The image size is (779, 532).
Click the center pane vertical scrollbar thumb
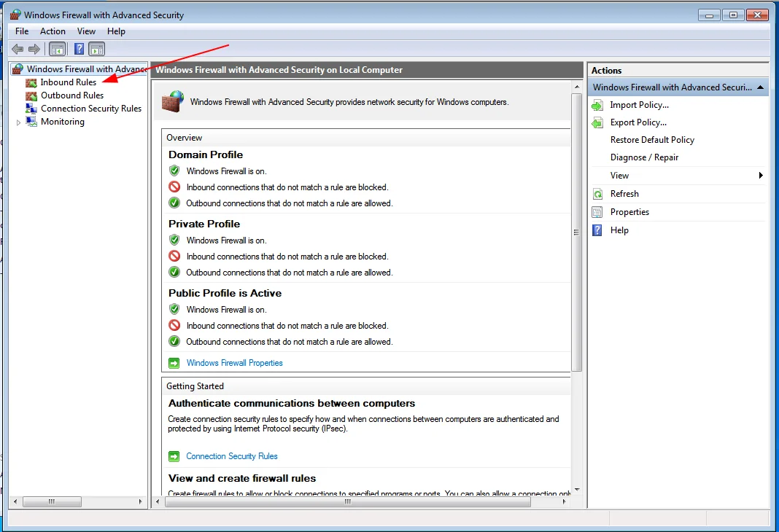point(576,232)
